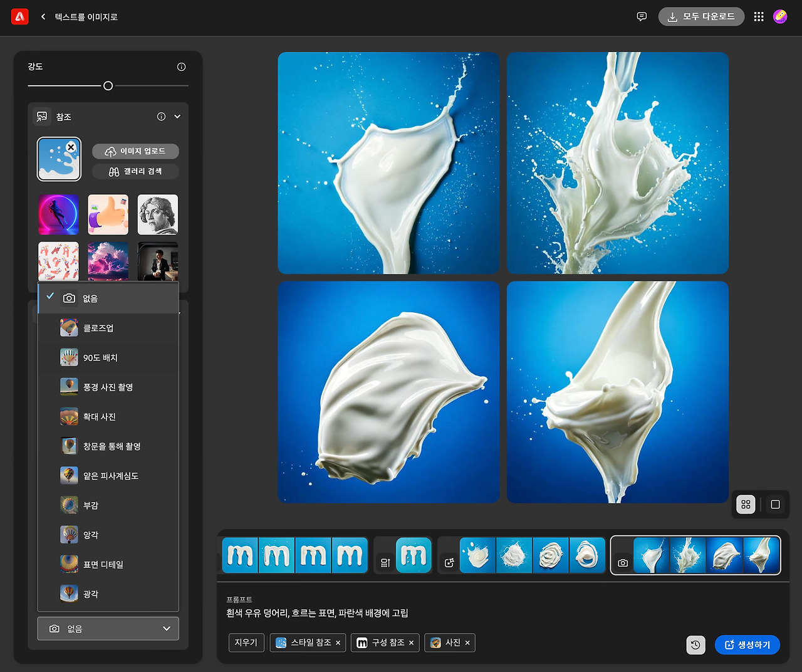Show the 강도 info icon
The height and width of the screenshot is (672, 802).
tap(182, 67)
